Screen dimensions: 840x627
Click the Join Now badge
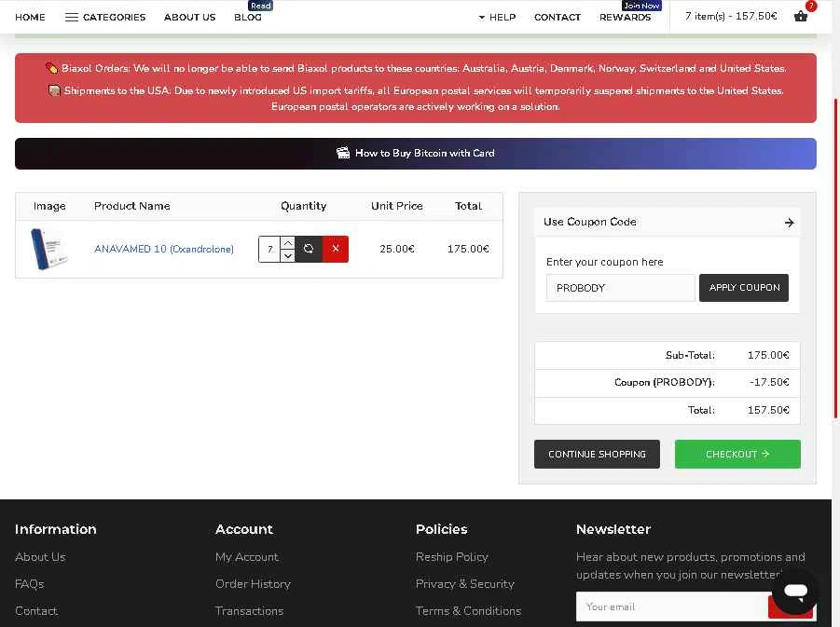coord(641,6)
